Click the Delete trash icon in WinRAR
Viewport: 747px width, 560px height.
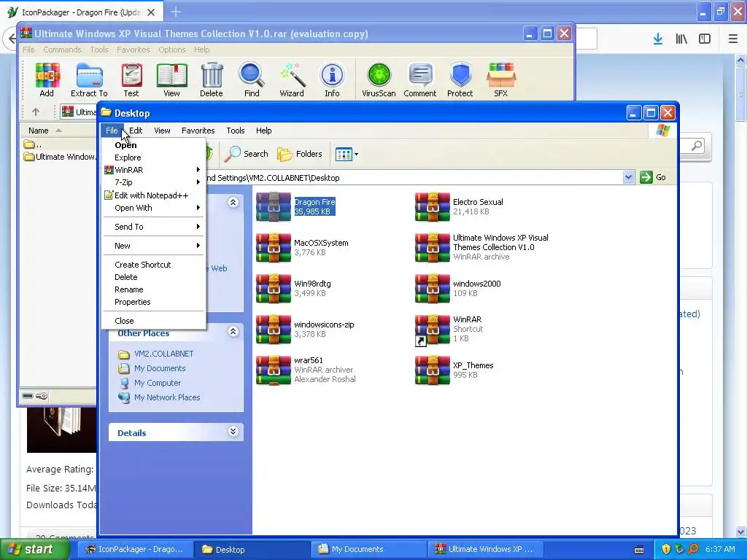212,80
